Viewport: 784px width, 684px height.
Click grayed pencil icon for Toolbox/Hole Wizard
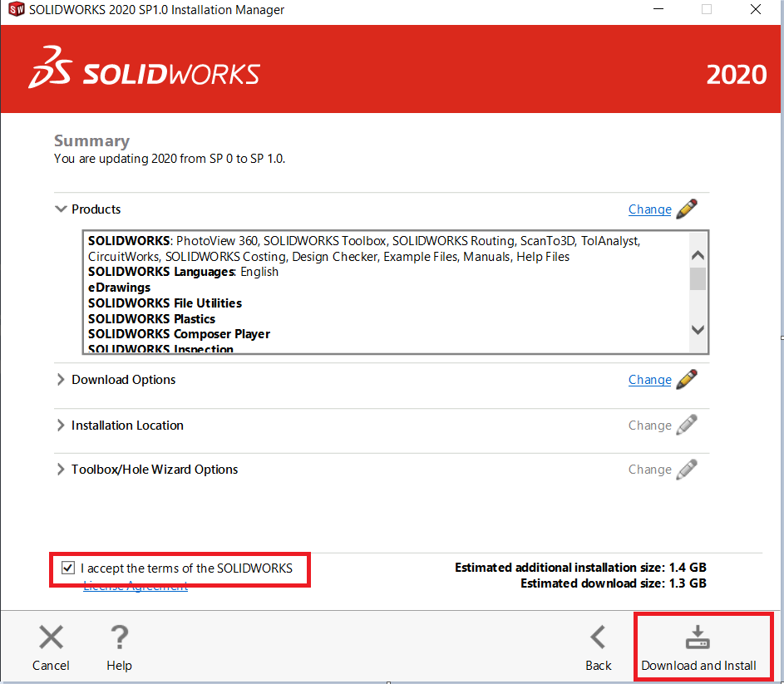click(x=687, y=470)
